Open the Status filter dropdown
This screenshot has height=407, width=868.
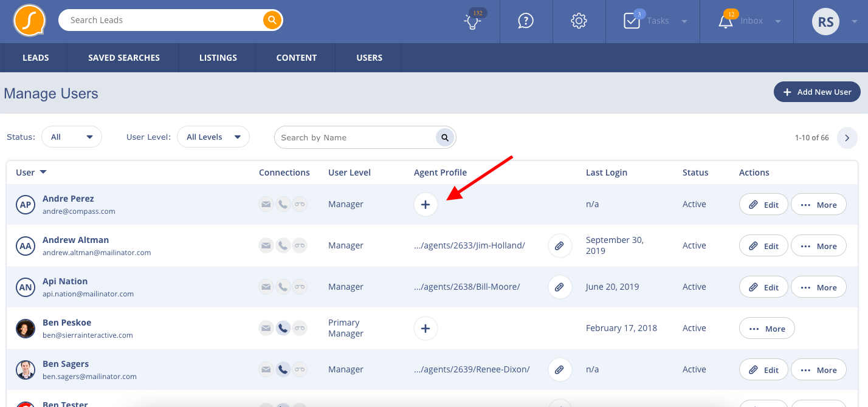pyautogui.click(x=72, y=137)
